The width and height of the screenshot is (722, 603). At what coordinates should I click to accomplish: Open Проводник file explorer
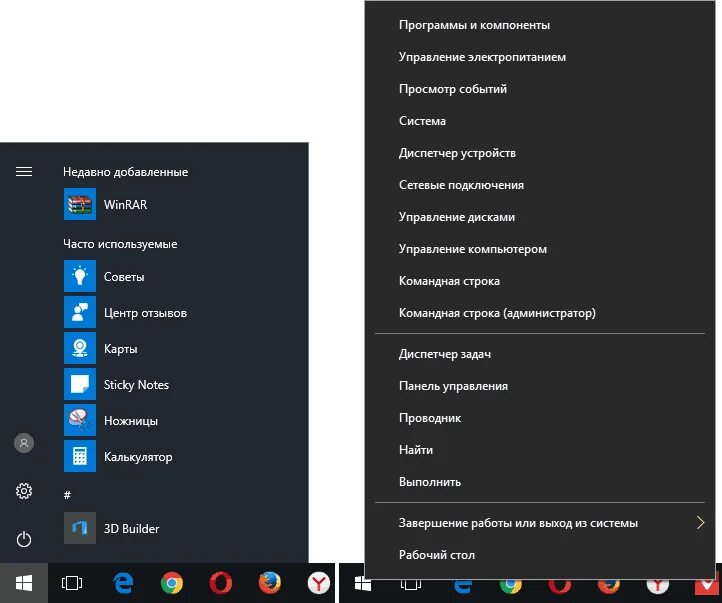click(x=540, y=418)
